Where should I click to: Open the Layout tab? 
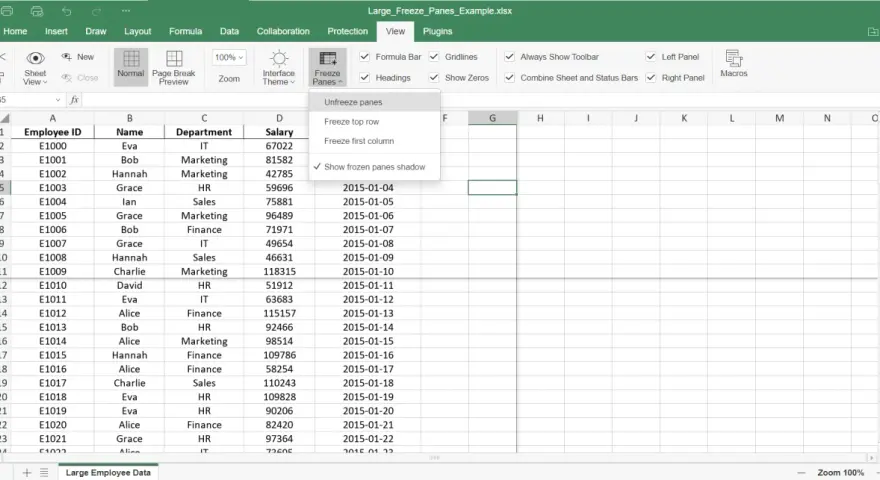pyautogui.click(x=138, y=31)
